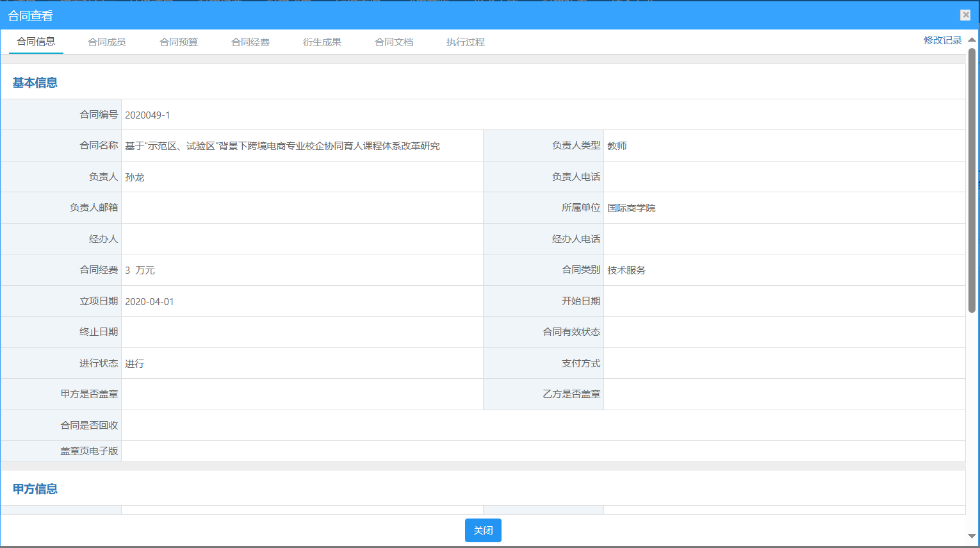The height and width of the screenshot is (548, 980).
Task: Click the 负责人 name 孙龙
Action: [135, 178]
